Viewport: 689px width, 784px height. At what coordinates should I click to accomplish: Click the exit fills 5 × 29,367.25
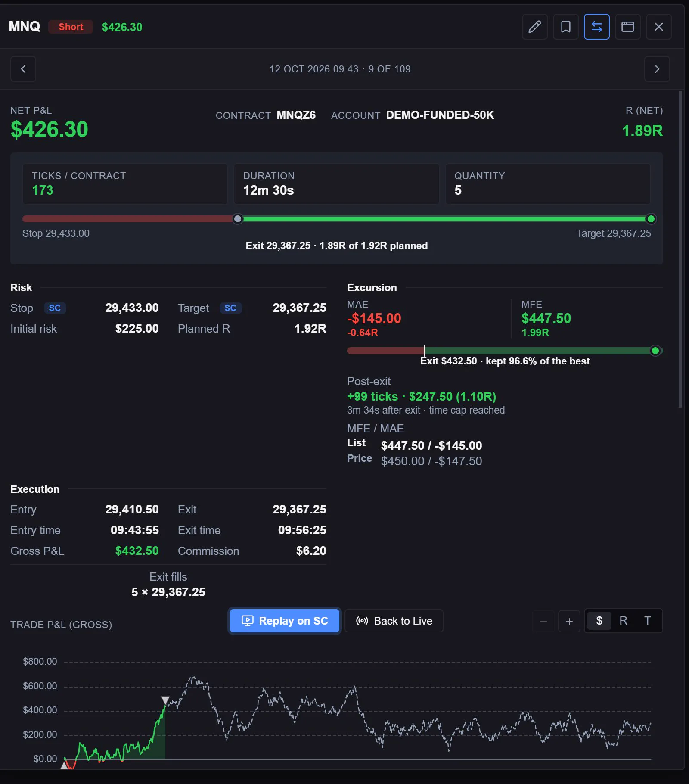coord(168,592)
